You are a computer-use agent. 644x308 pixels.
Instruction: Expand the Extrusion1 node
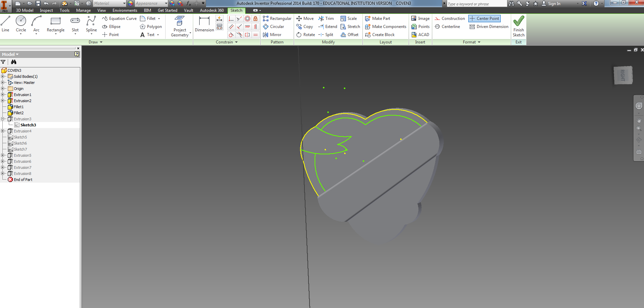(x=3, y=95)
